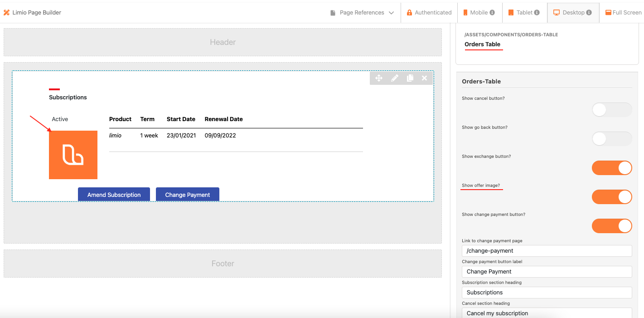
Task: Click the Link to change payment page field
Action: pyautogui.click(x=547, y=250)
